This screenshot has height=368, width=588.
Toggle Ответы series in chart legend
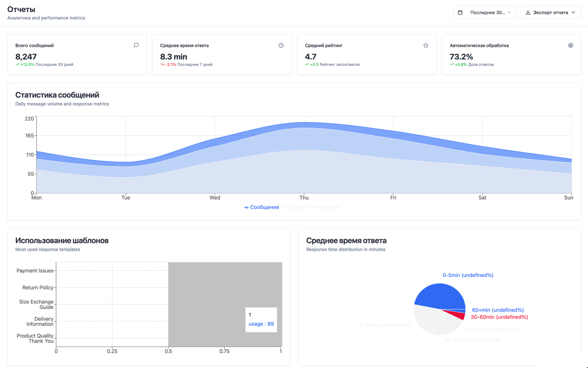coord(294,207)
